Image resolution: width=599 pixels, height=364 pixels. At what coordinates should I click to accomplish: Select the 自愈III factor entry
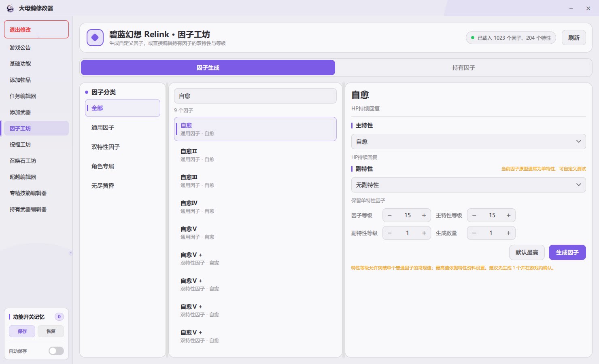pos(255,181)
